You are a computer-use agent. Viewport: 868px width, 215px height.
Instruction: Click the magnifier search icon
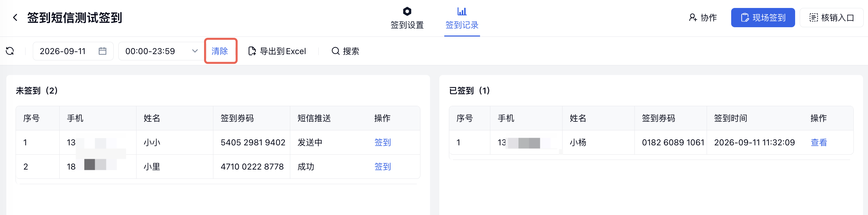(x=335, y=51)
